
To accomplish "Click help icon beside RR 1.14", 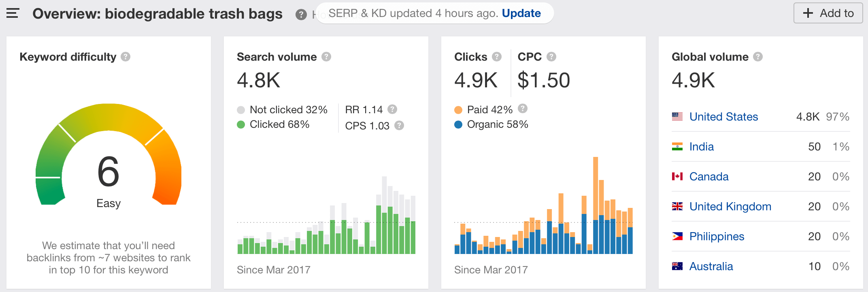I will coord(392,109).
